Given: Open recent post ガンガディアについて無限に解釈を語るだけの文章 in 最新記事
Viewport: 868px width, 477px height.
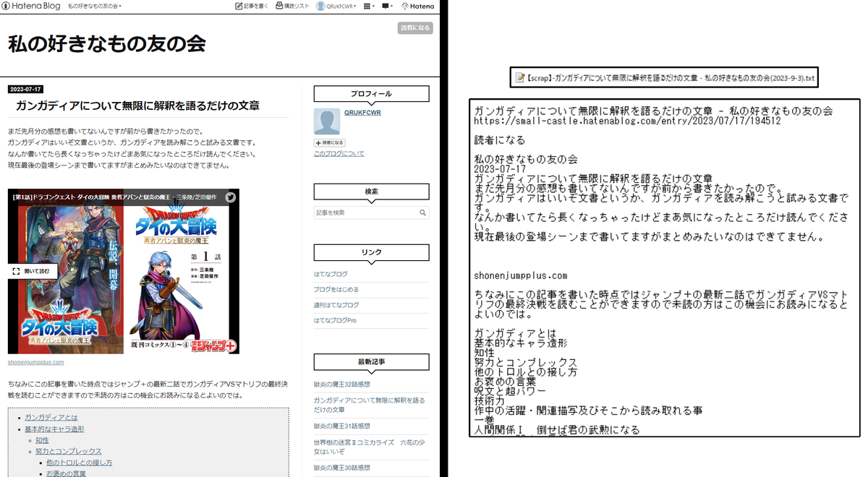Looking at the screenshot, I should [x=369, y=405].
